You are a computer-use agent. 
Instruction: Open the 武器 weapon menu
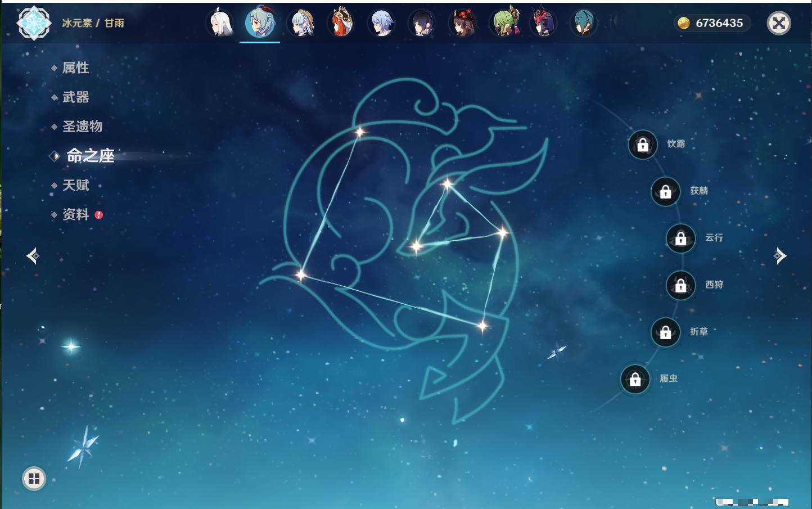pos(75,97)
